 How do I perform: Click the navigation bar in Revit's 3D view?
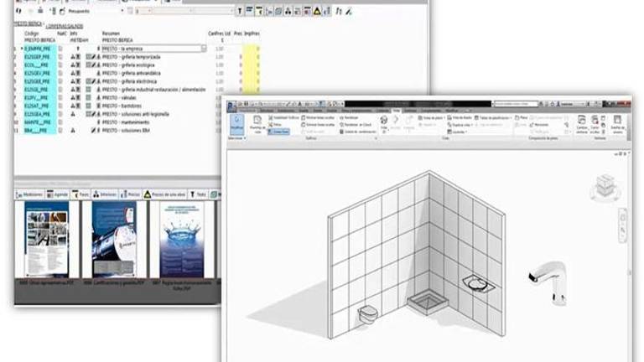[x=623, y=225]
